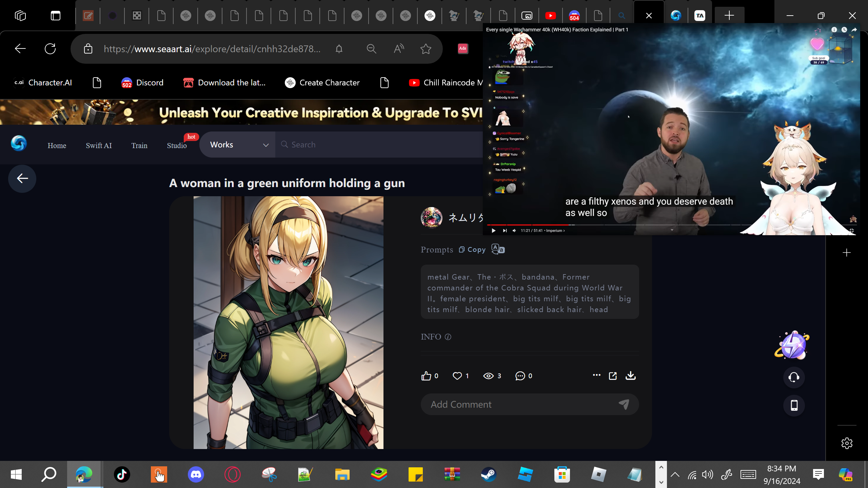Open the Create Character bookmark
The image size is (868, 488).
pos(322,83)
